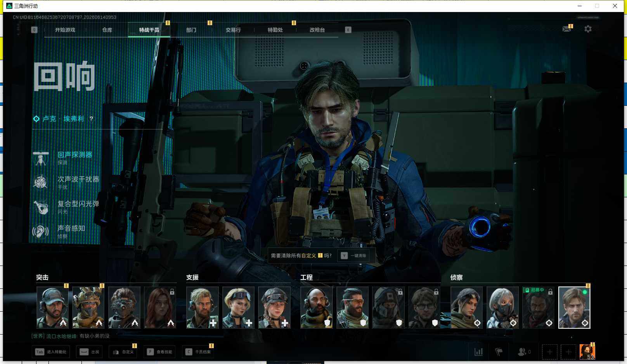Select the bald engineer with headset
The image size is (627, 364).
pos(317,307)
